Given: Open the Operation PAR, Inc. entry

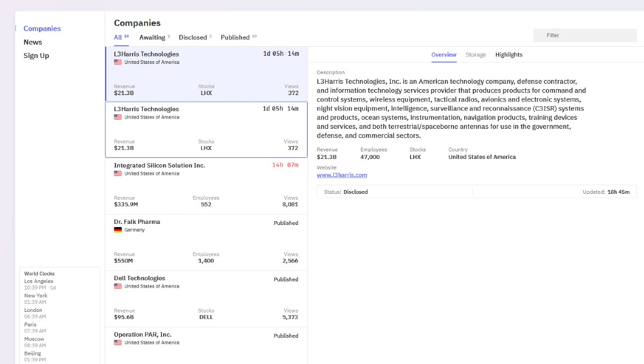Looking at the screenshot, I should coord(207,346).
